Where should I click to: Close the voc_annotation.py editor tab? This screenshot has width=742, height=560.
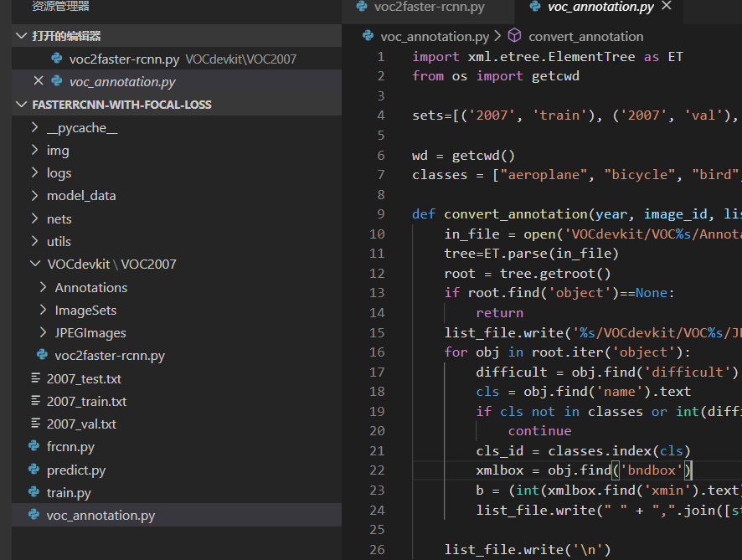(x=667, y=6)
